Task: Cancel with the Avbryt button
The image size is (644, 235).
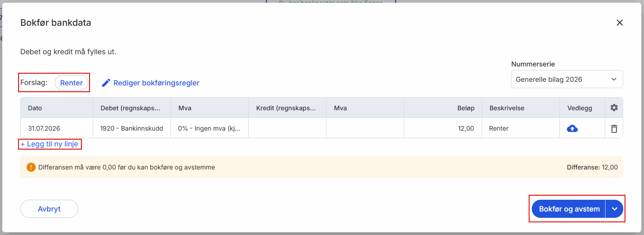Action: 49,209
